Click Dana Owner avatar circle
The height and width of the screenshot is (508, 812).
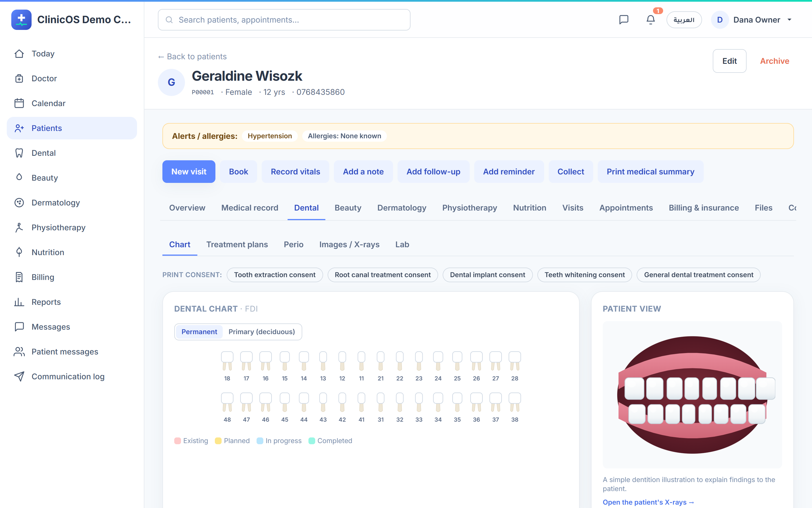pyautogui.click(x=720, y=20)
